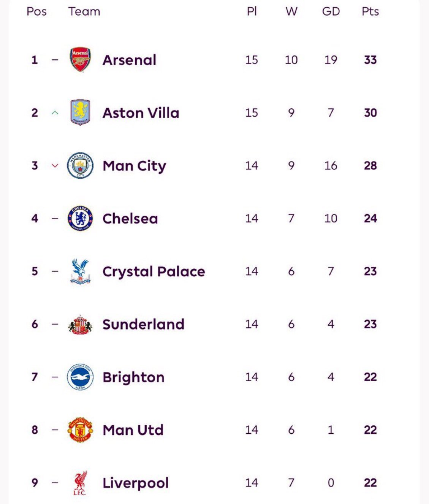Screen dimensions: 429x504
Task: Select the Sunderland club crest
Action: pyautogui.click(x=80, y=324)
